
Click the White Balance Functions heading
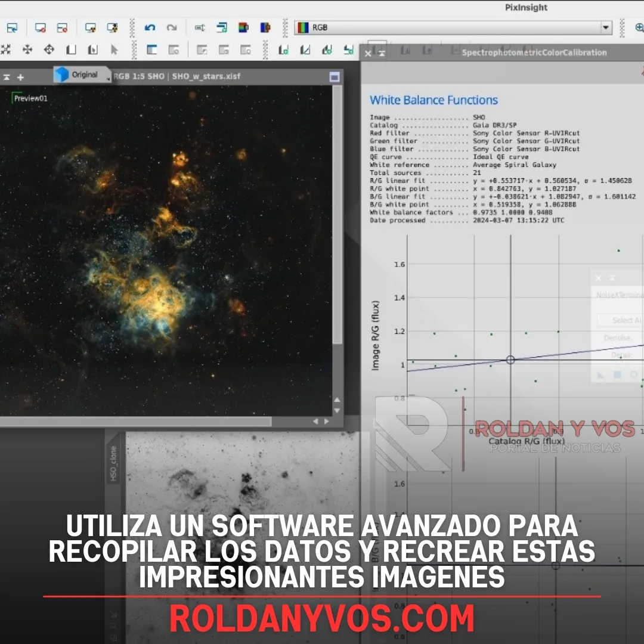point(434,100)
